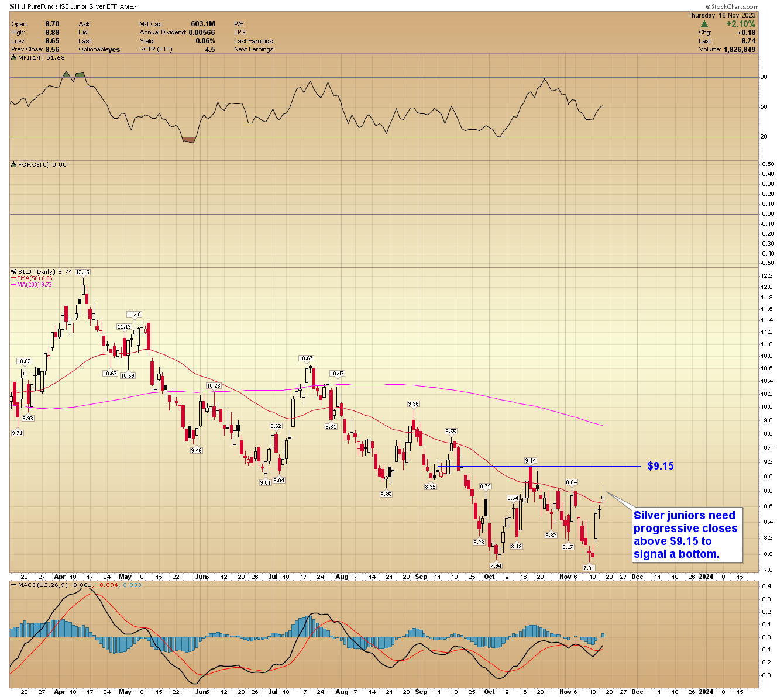
Task: Click the Open value 8.70
Action: tap(52, 24)
